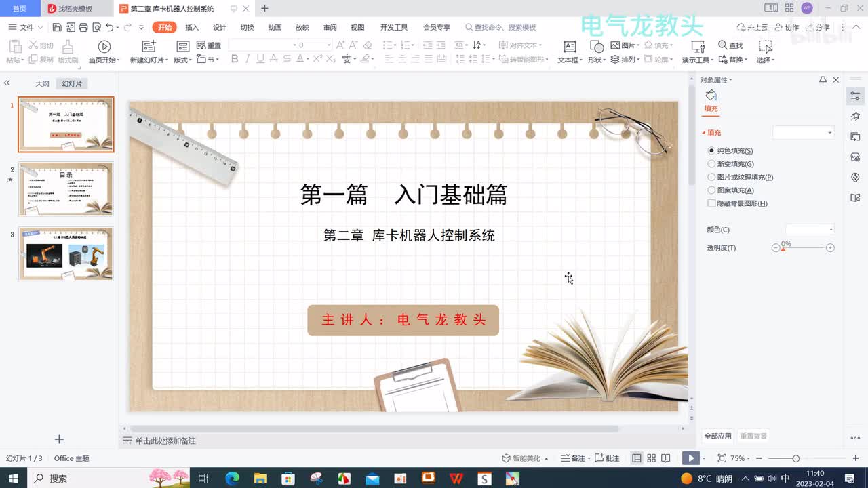
Task: Start slideshow from current slide (当页开始)
Action: 104,52
